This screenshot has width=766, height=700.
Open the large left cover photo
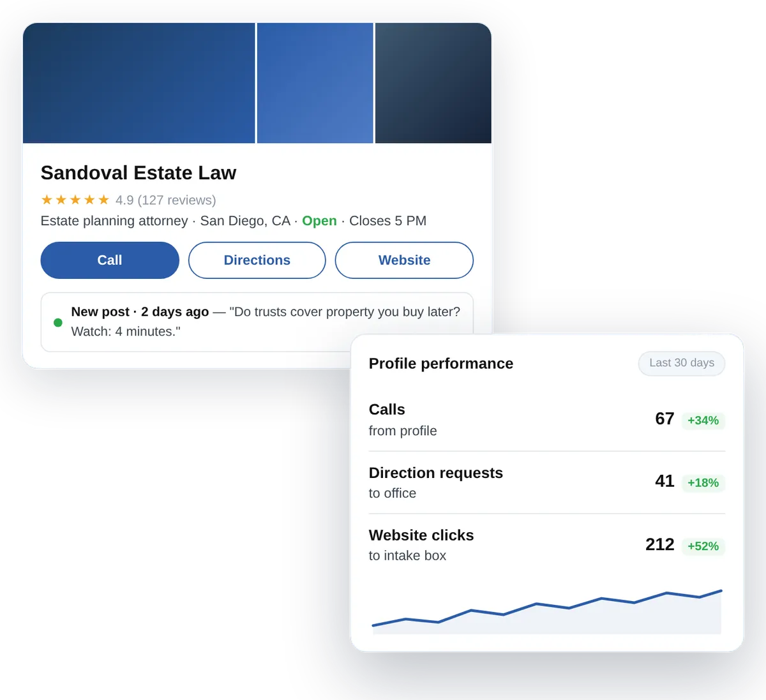[139, 83]
